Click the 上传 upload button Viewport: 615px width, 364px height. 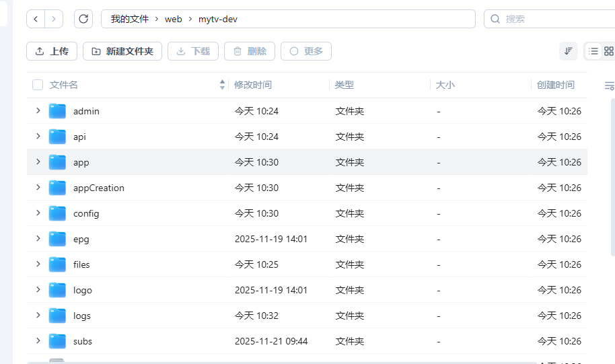52,51
